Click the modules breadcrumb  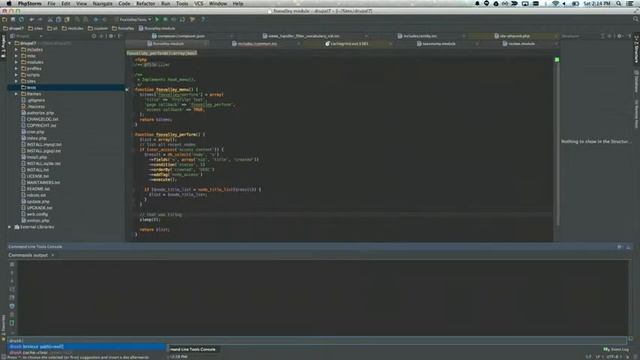(x=73, y=29)
